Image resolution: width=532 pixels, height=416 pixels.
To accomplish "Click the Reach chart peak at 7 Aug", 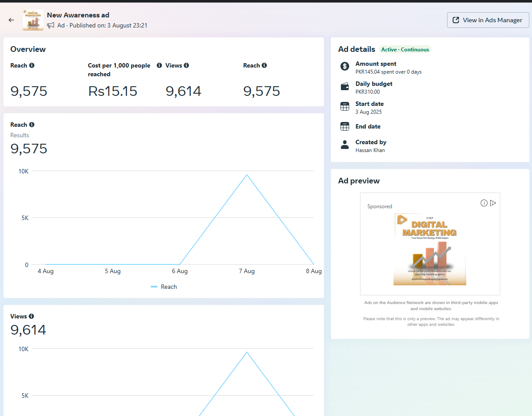I will [x=247, y=175].
